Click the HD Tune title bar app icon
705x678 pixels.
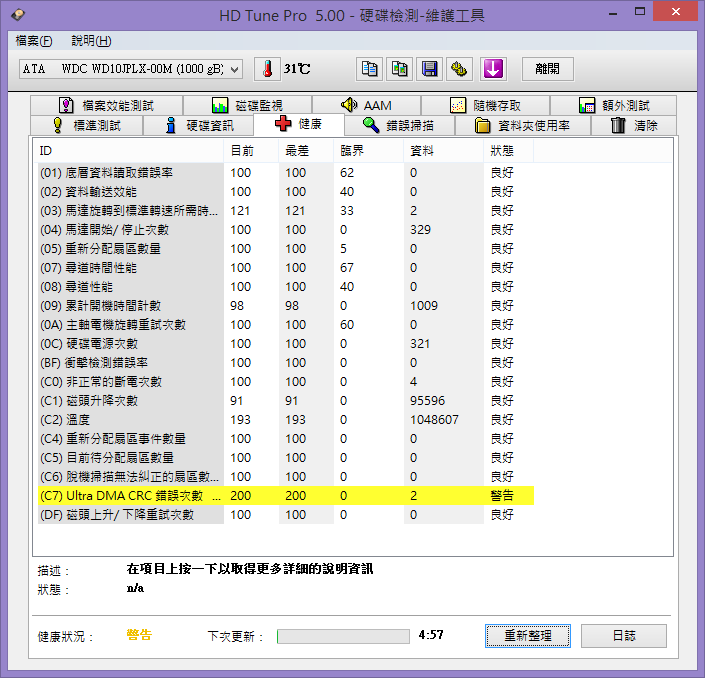pyautogui.click(x=18, y=15)
